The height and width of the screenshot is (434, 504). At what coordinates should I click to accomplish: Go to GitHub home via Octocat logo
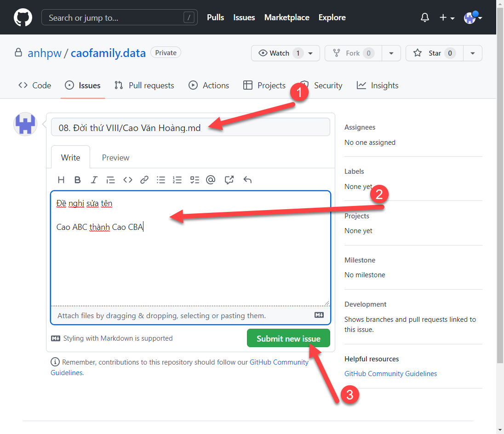[23, 17]
